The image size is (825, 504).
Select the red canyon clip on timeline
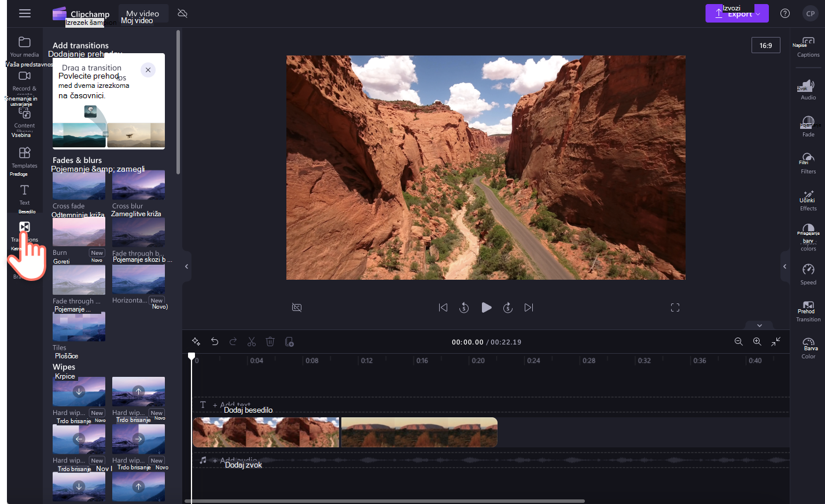[266, 432]
